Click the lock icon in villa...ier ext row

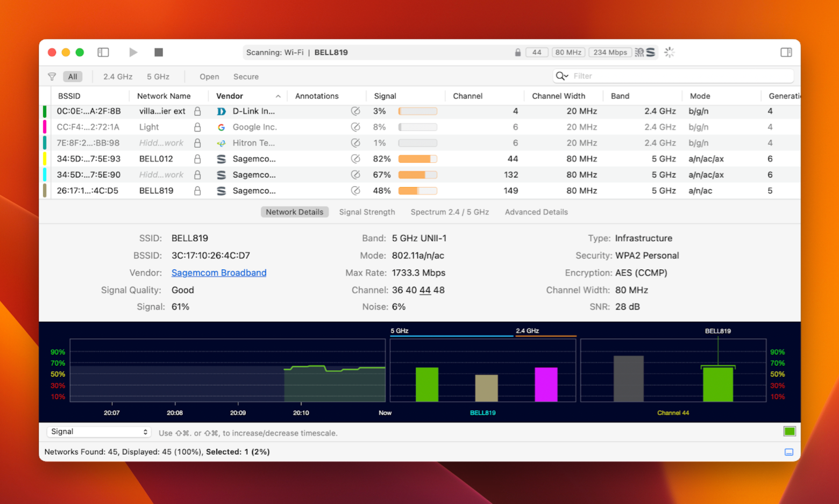point(197,111)
